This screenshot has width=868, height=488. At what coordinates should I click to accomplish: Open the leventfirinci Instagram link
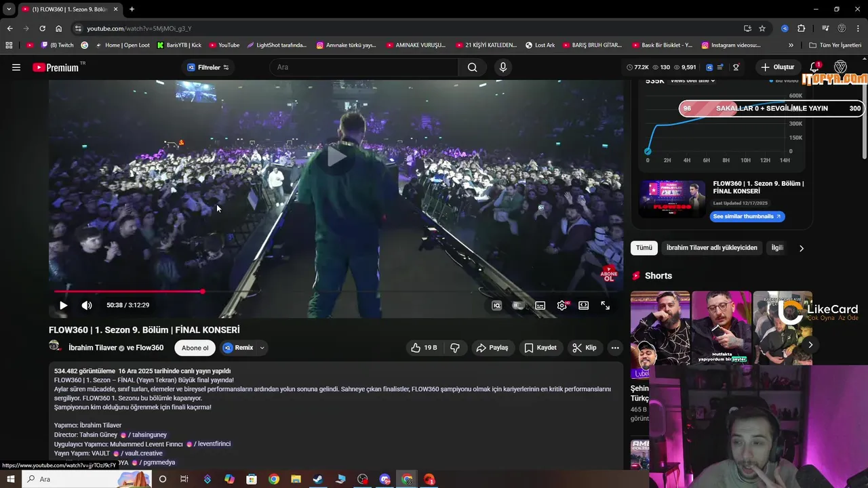pos(209,444)
